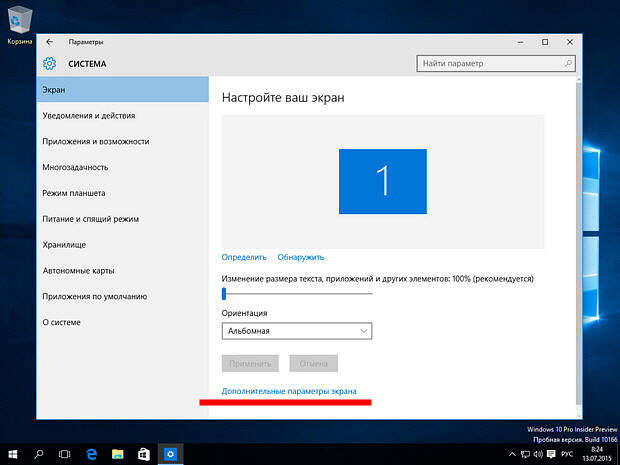Go to Режим планшета settings
Image resolution: width=620 pixels, height=465 pixels.
point(74,193)
